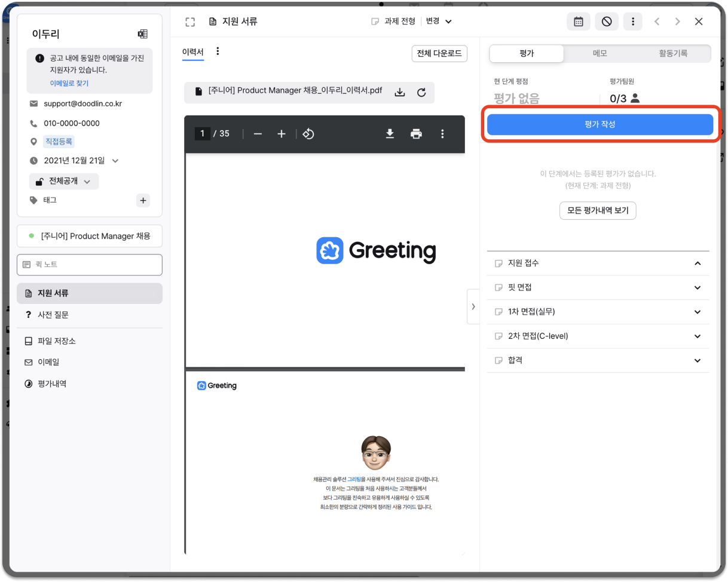Click the 평가팀원 person icon

(x=635, y=98)
